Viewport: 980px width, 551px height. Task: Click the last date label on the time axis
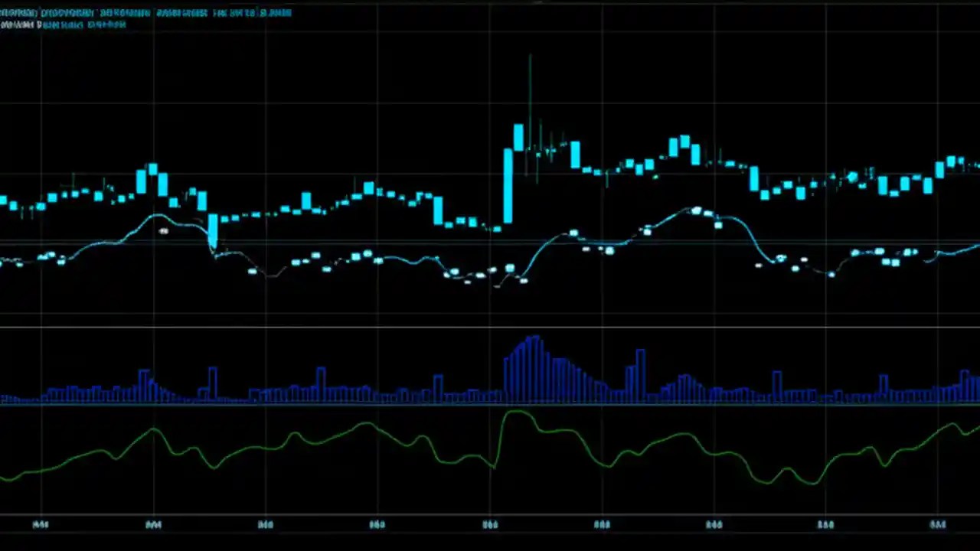(937, 525)
